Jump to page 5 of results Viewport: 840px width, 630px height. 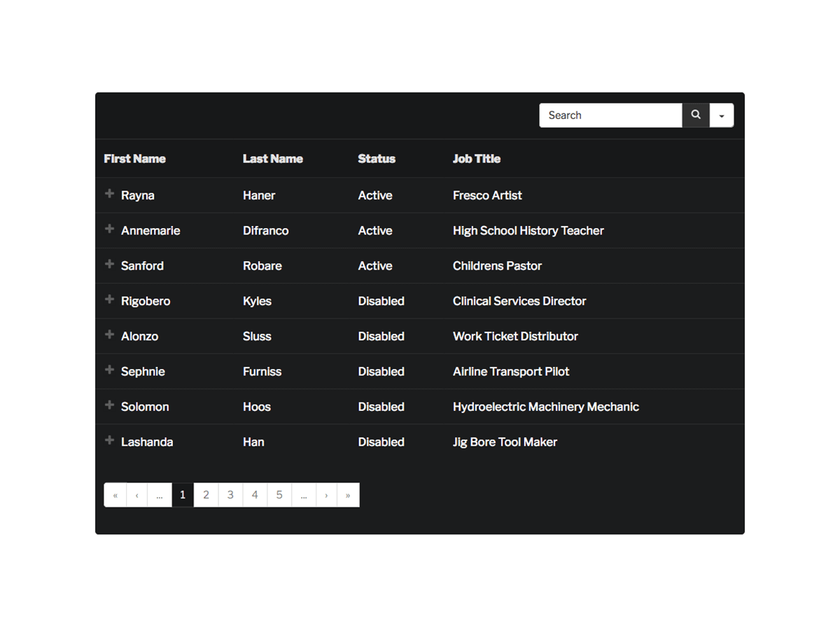click(279, 495)
